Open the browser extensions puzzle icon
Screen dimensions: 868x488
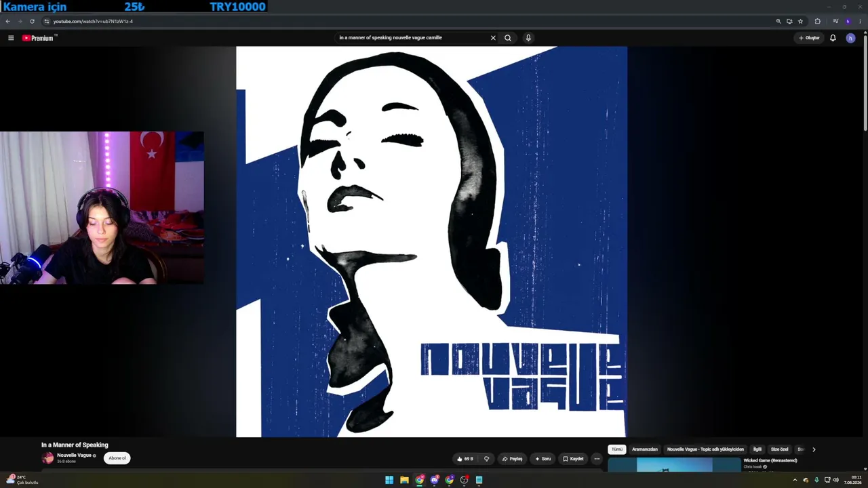point(817,21)
